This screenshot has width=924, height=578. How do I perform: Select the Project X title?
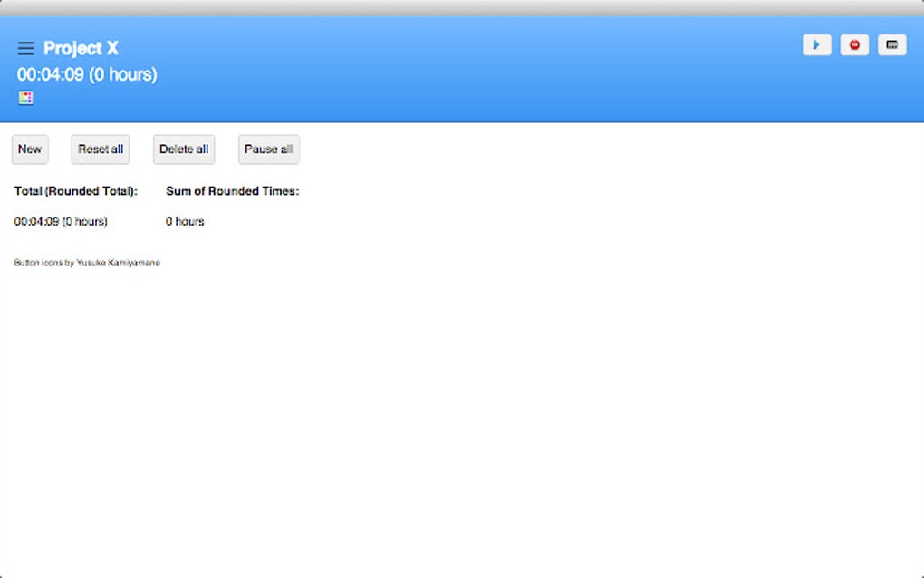pos(81,48)
